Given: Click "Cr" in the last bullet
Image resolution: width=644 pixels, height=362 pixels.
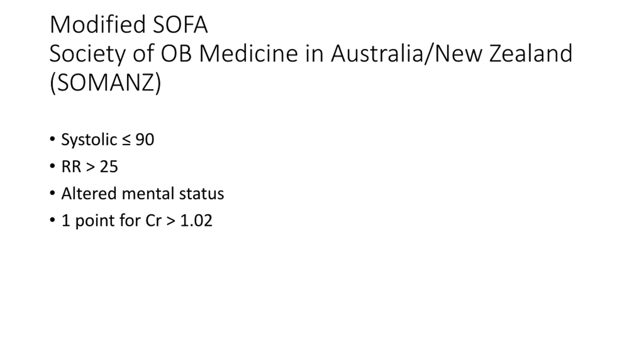Looking at the screenshot, I should click(x=153, y=221).
